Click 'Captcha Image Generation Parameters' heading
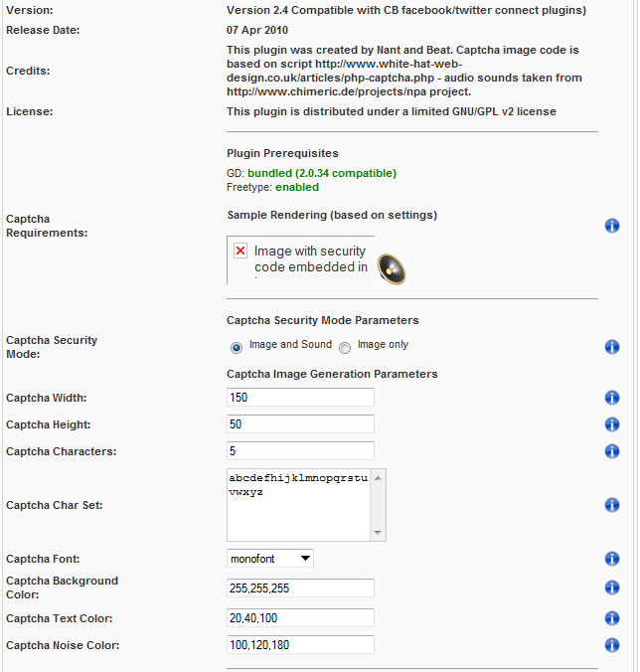The image size is (640, 672). point(332,374)
